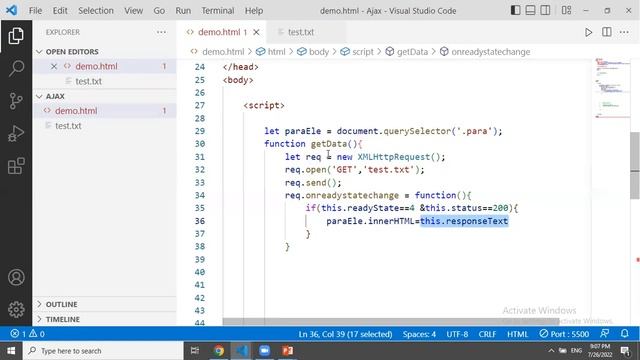Click the Run play button in editor toolbar

588,32
